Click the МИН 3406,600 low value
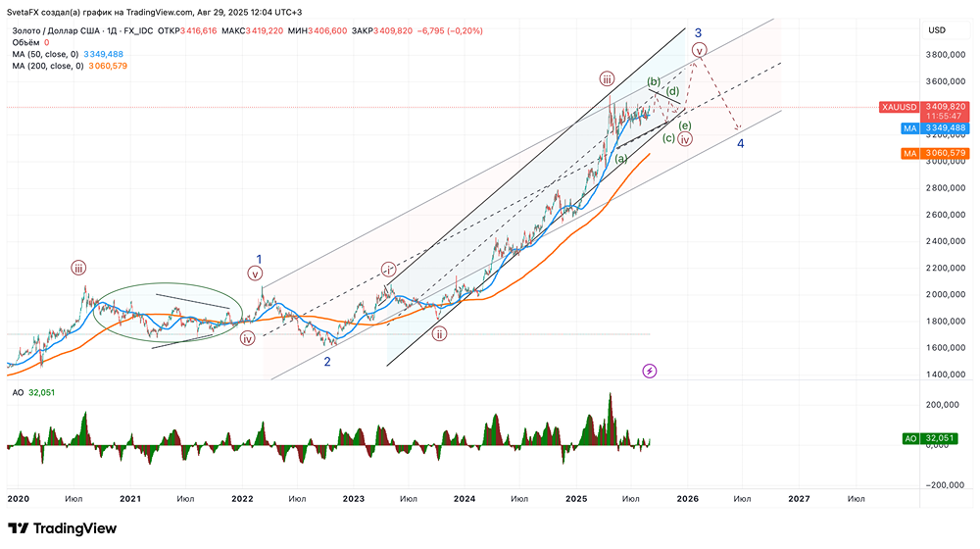980x549 pixels. tap(318, 30)
